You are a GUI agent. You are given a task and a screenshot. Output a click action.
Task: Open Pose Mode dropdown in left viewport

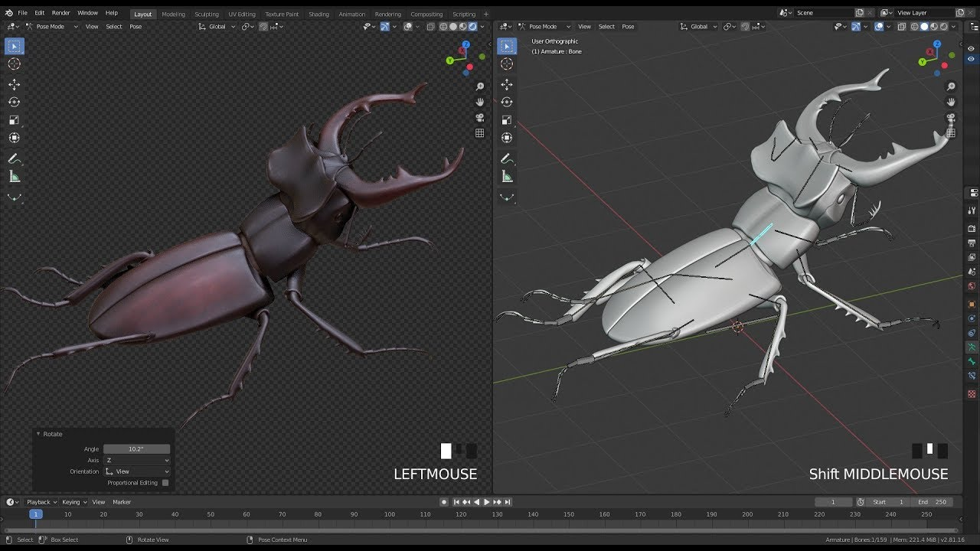point(51,27)
